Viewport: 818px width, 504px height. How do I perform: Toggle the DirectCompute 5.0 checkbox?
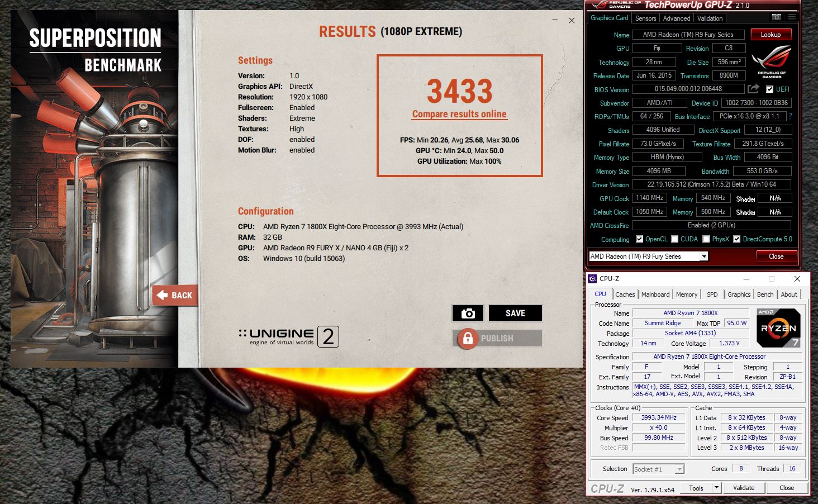pyautogui.click(x=737, y=239)
